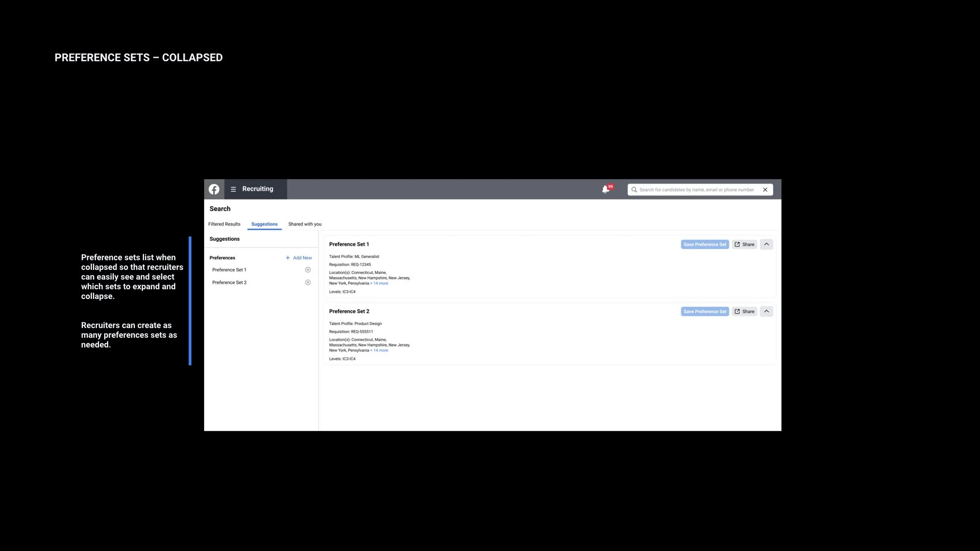
Task: Share Preference Set 1
Action: point(744,244)
